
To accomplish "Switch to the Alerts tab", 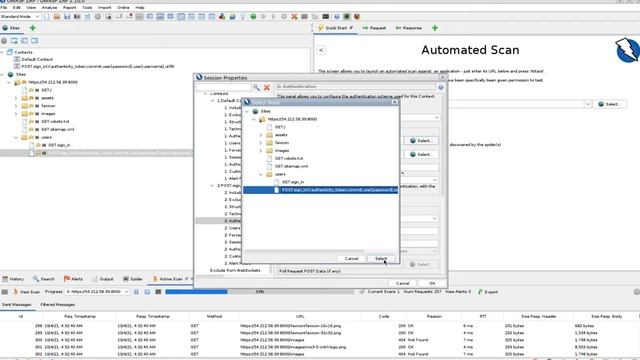I will 73,279.
